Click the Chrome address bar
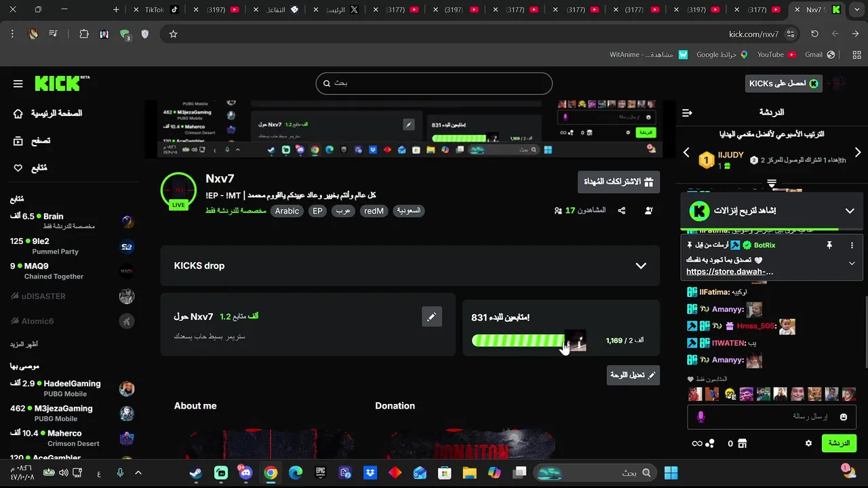Screen dimensions: 868x488 click(x=481, y=34)
